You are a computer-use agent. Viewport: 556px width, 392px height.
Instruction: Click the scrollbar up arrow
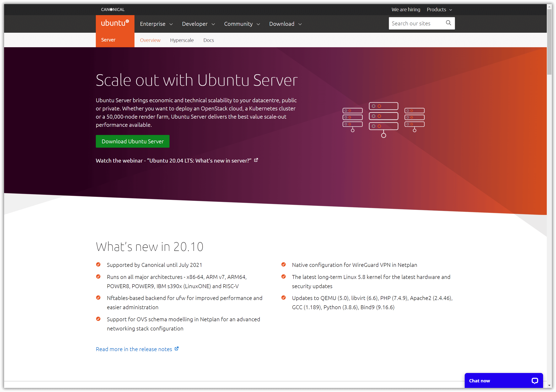549,7
